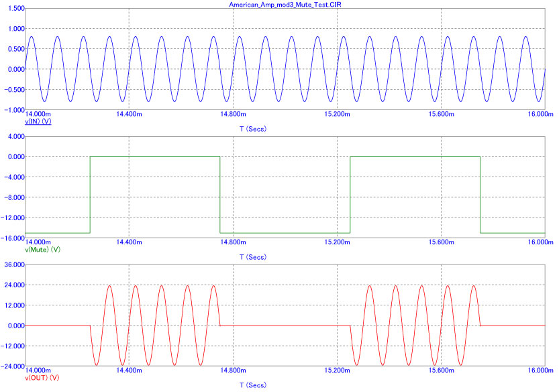Click the -16.000 value on v(Mute) axis
Screen dimensions: 559x392
pos(13,238)
